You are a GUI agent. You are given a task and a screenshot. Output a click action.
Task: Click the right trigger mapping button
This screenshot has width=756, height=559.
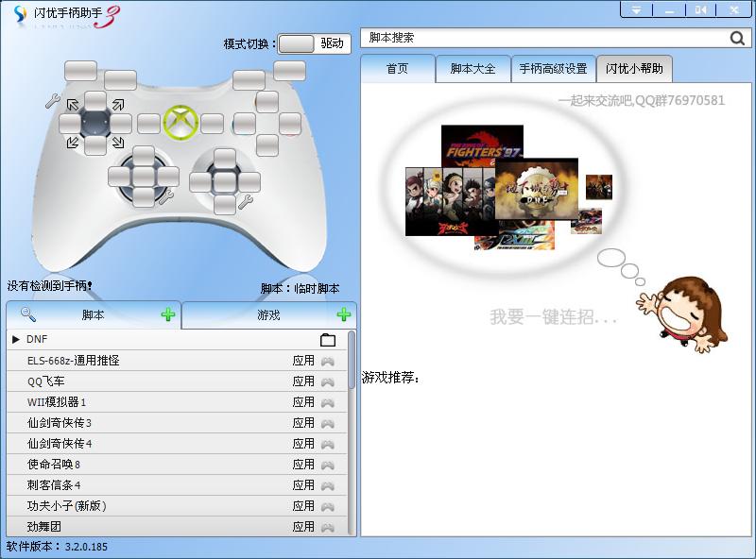289,71
